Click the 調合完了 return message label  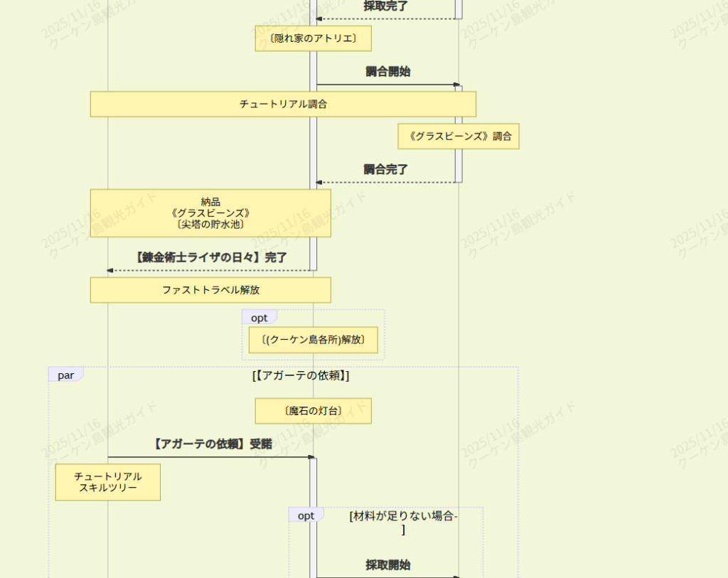tap(386, 169)
